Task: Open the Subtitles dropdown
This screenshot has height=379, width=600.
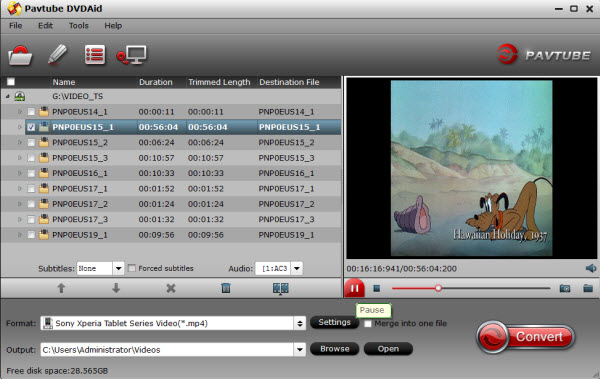Action: click(x=118, y=268)
